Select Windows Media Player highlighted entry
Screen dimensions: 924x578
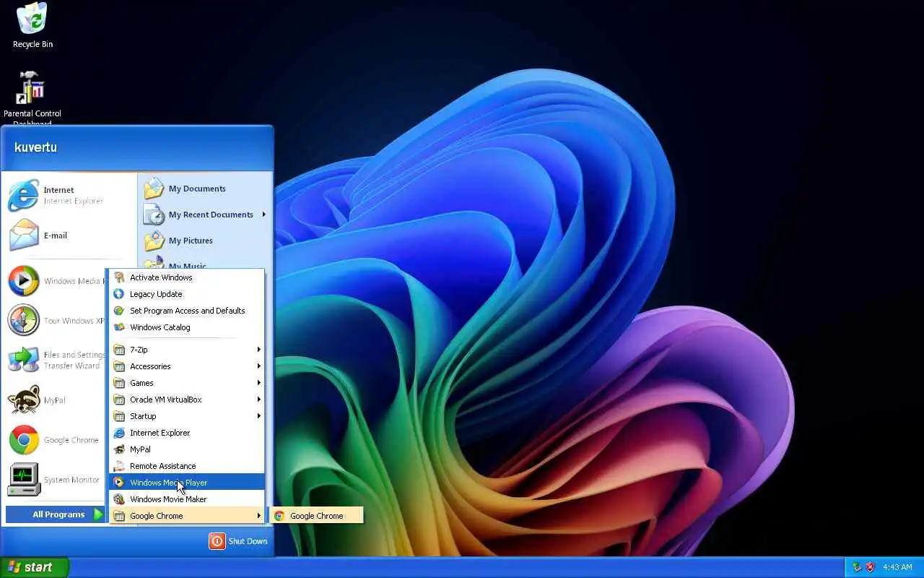click(187, 483)
